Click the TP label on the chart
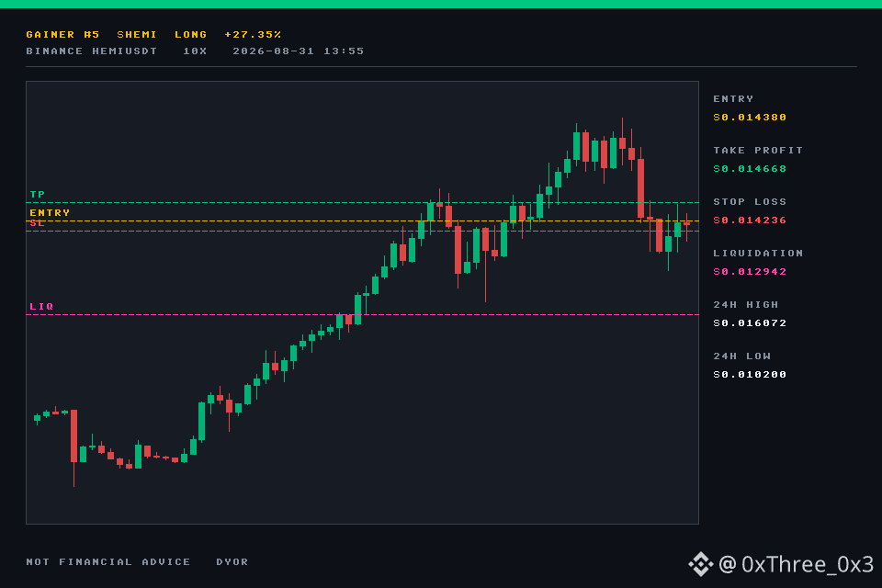 [x=37, y=194]
